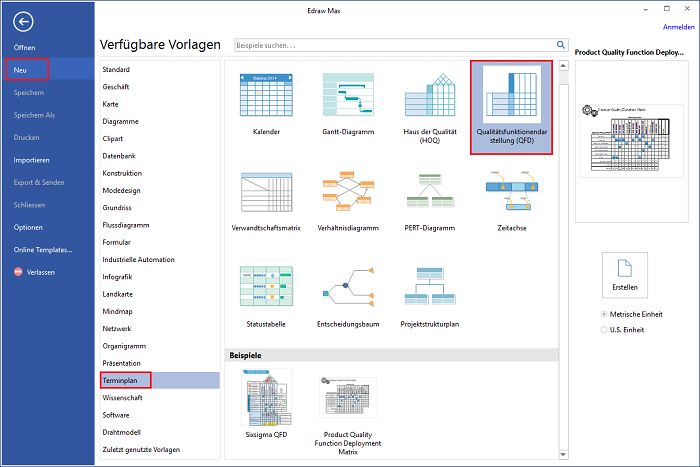Select U.S. Einheit radio button

[x=604, y=329]
